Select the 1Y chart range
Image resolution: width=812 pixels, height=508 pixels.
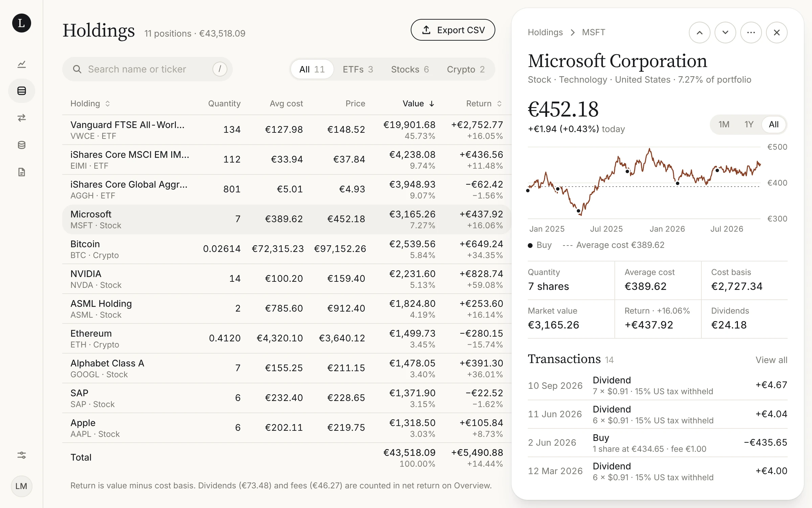click(749, 124)
